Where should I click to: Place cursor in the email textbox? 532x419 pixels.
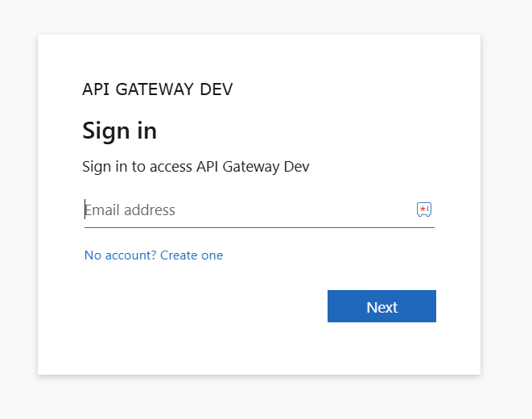pyautogui.click(x=259, y=210)
